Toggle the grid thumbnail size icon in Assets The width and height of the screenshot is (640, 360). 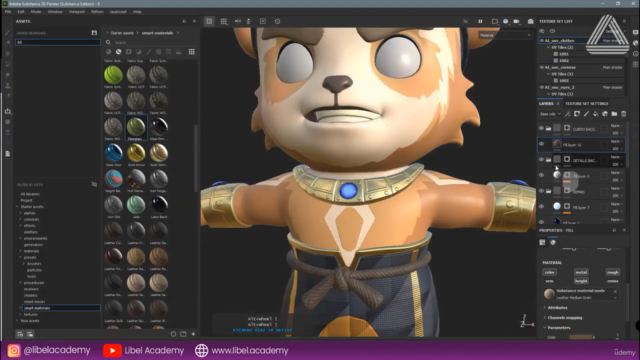click(191, 52)
